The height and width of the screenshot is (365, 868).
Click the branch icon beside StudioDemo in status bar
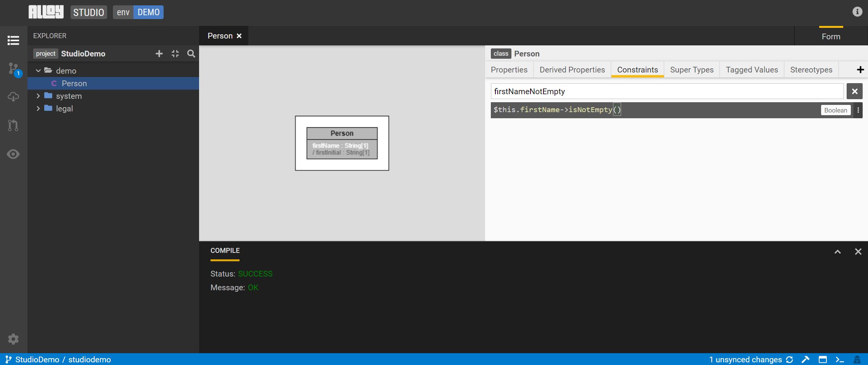tap(8, 360)
